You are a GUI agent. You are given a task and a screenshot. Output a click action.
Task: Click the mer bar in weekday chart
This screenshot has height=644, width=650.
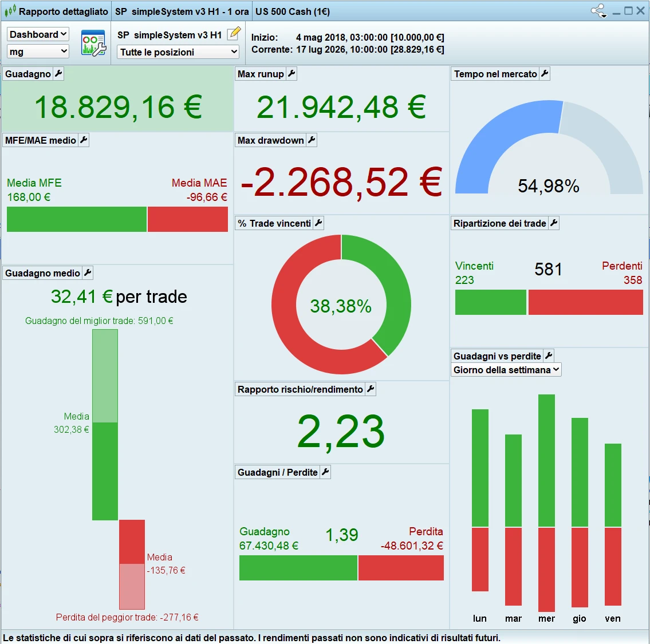pos(546,503)
